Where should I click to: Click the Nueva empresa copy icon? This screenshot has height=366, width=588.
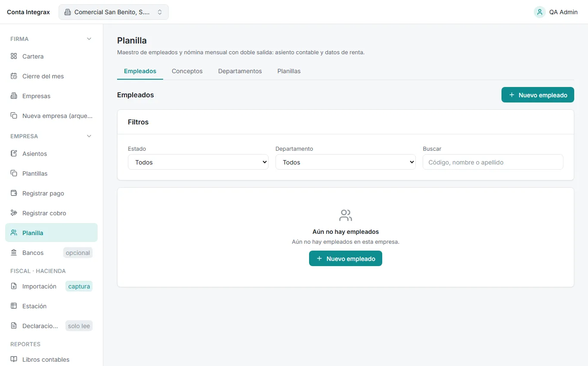point(14,116)
